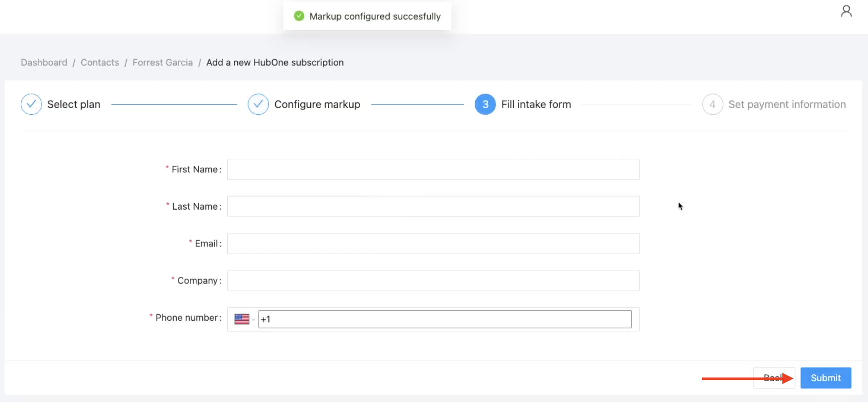Screen dimensions: 868x402
Task: Open Contacts breadcrumb link
Action: click(x=100, y=63)
